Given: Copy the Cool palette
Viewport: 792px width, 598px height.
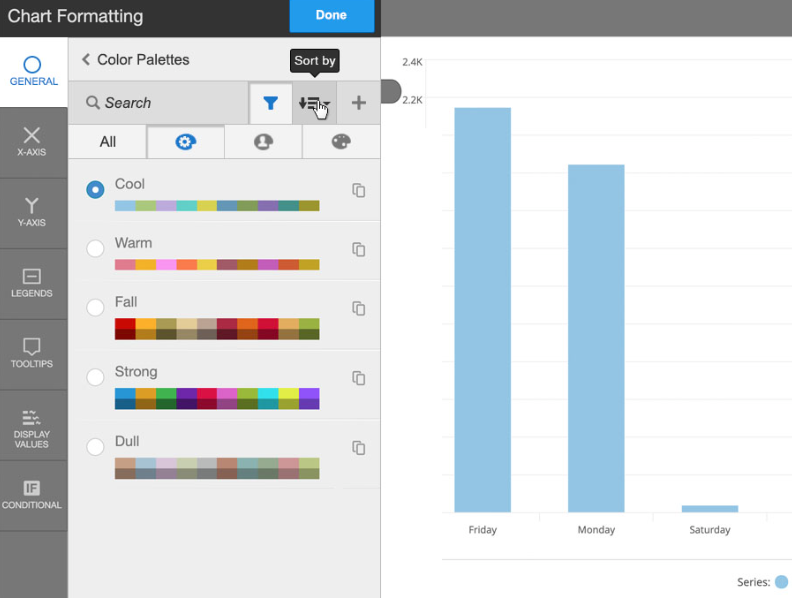Looking at the screenshot, I should (359, 190).
